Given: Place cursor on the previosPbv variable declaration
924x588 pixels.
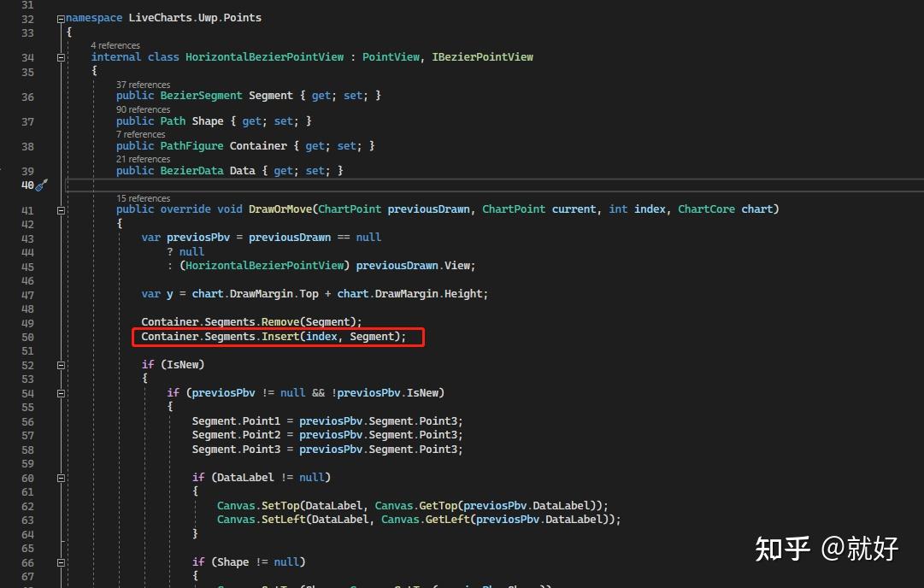Looking at the screenshot, I should [197, 237].
